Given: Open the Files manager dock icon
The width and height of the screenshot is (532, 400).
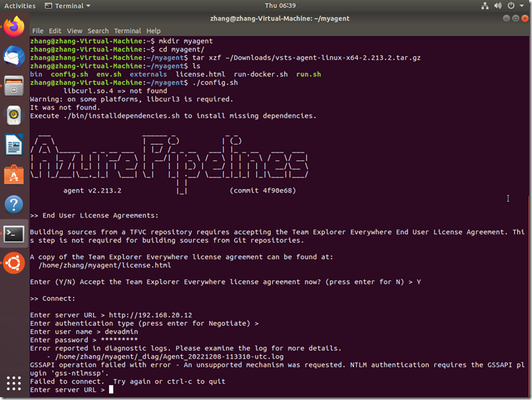Looking at the screenshot, I should [14, 86].
